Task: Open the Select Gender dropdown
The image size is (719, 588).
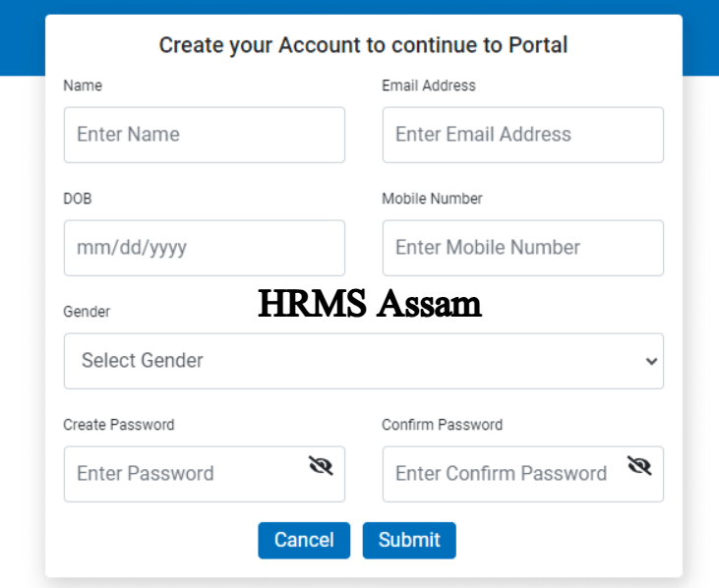Action: tap(364, 361)
